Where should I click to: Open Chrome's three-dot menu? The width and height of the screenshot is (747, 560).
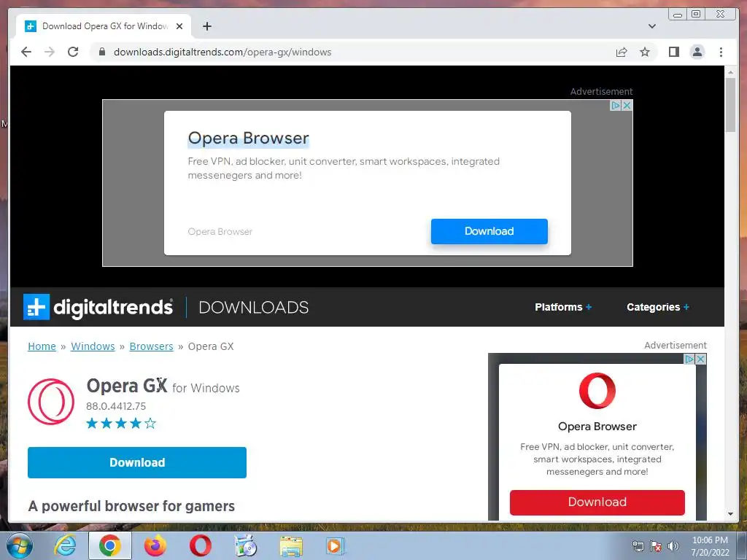(721, 52)
